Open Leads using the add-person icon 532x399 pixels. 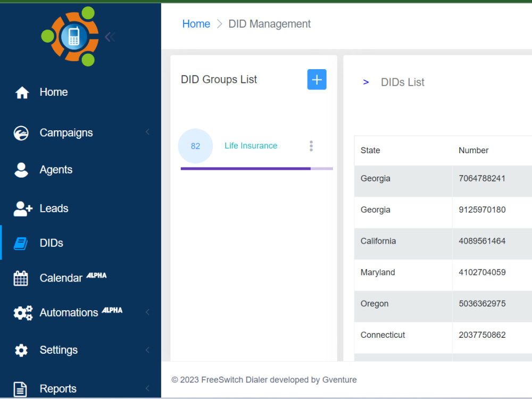(22, 208)
